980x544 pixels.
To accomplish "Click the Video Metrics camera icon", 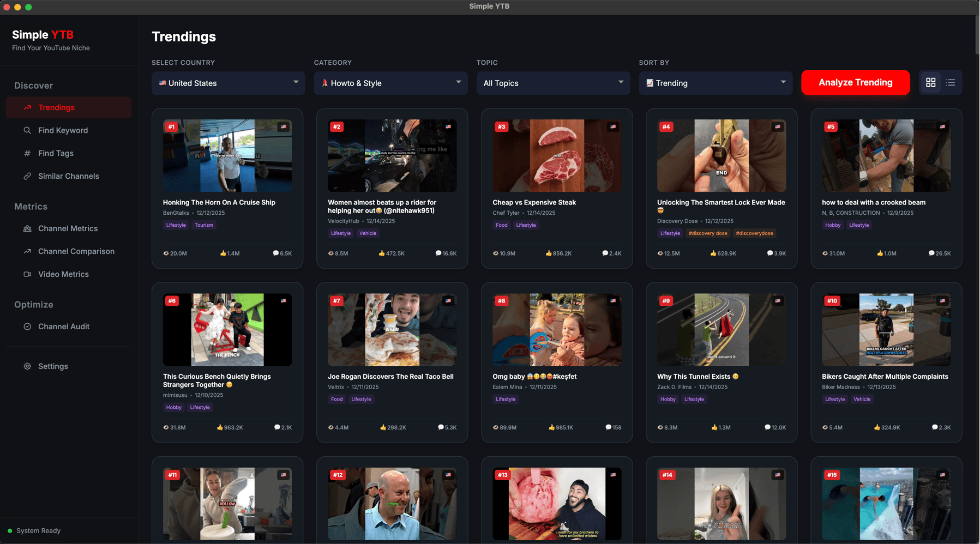I will [x=27, y=274].
